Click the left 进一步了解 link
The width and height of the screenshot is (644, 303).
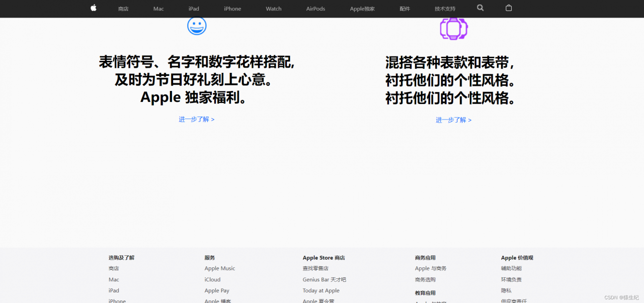point(197,119)
